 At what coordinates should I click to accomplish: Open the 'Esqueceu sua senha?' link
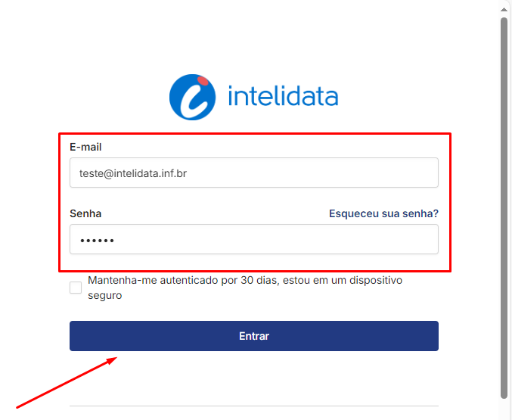point(383,213)
